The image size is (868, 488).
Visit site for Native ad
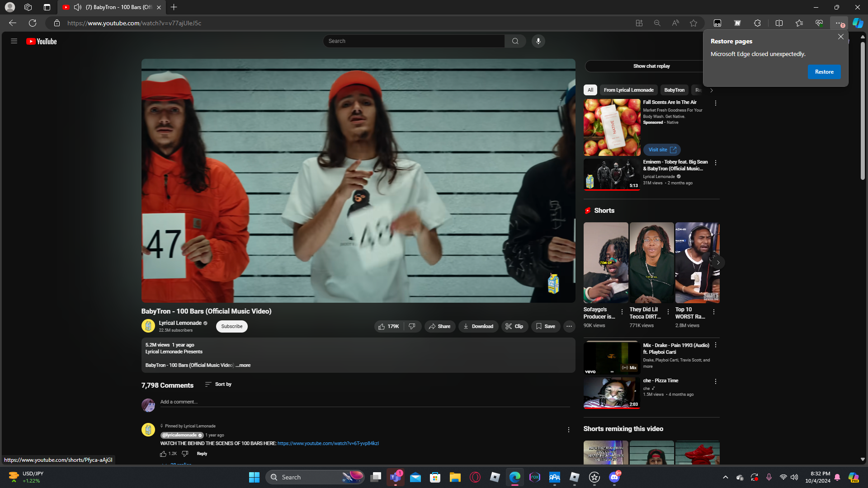(662, 150)
